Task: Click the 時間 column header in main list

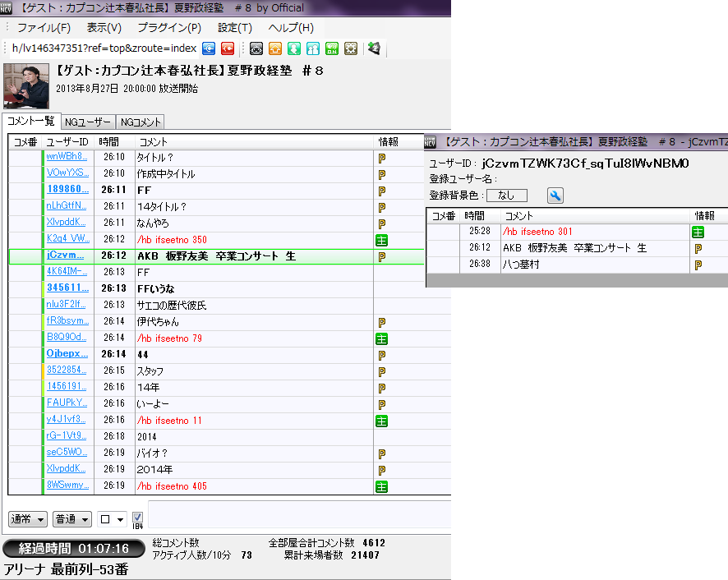Action: pyautogui.click(x=114, y=142)
